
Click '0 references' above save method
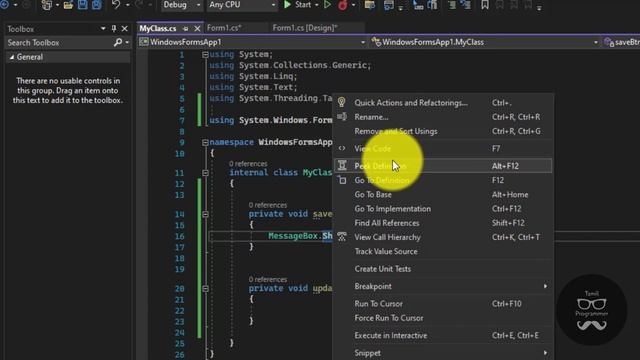(x=268, y=205)
